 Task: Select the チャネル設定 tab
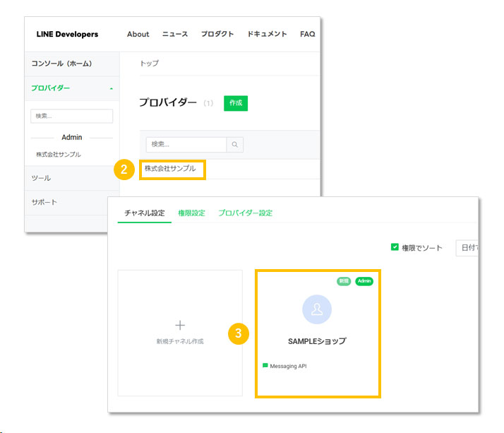[x=144, y=213]
